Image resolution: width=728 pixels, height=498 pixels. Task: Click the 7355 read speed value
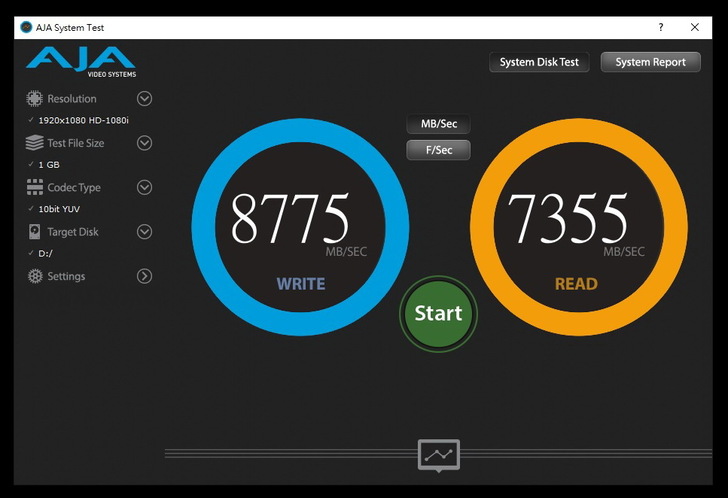pos(567,218)
